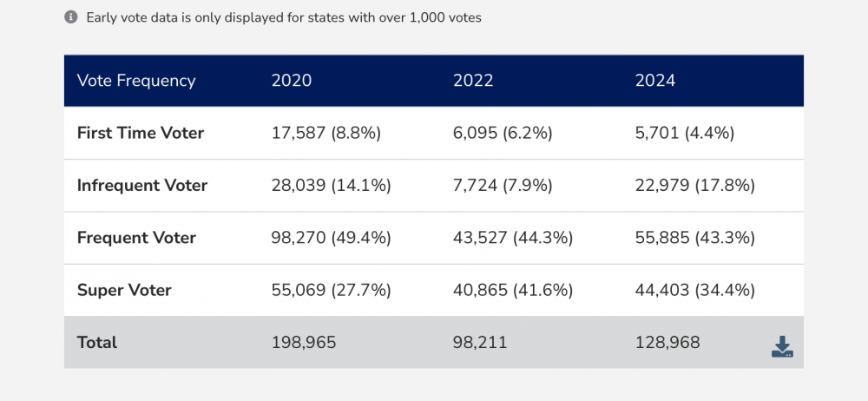Click the download table data icon

click(x=782, y=346)
